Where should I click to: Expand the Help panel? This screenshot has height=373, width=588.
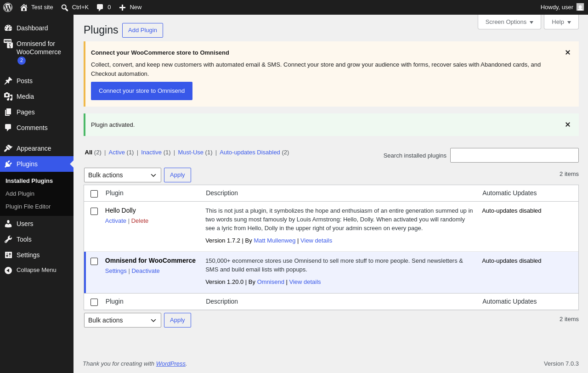(561, 22)
